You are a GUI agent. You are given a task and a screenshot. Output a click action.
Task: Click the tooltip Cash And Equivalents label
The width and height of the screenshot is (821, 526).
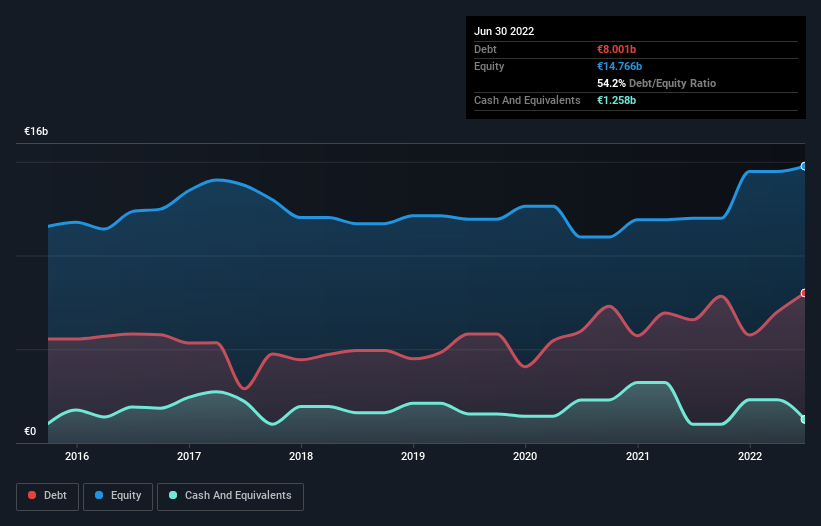(x=527, y=100)
